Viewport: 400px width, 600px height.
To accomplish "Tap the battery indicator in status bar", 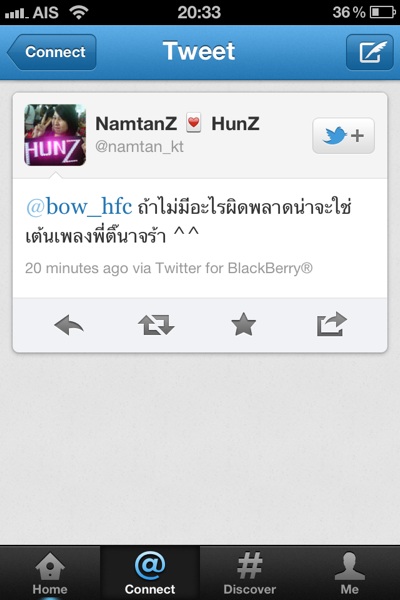I will point(382,12).
